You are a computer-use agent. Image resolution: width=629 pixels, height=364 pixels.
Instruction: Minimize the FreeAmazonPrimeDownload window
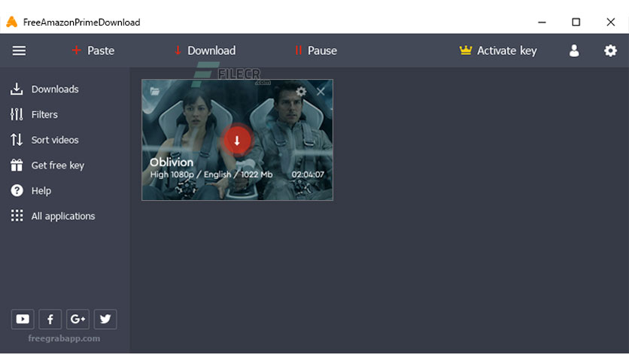click(x=542, y=22)
